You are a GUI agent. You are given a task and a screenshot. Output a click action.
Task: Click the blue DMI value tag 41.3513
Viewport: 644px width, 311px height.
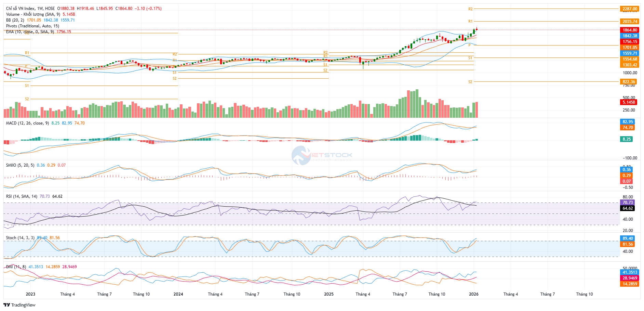click(x=629, y=272)
